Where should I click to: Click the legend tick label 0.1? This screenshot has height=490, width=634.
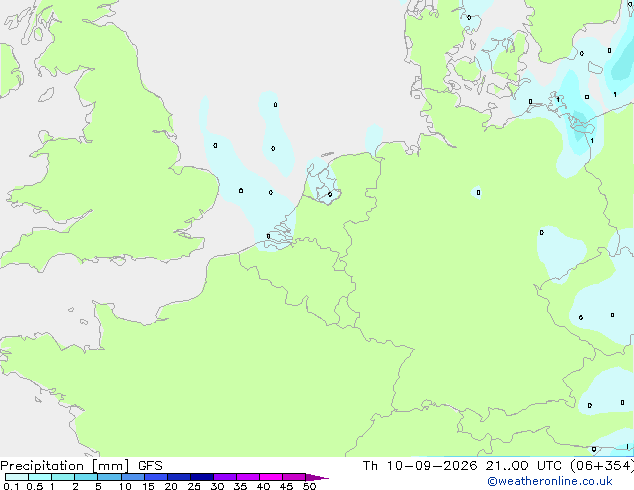(11, 486)
